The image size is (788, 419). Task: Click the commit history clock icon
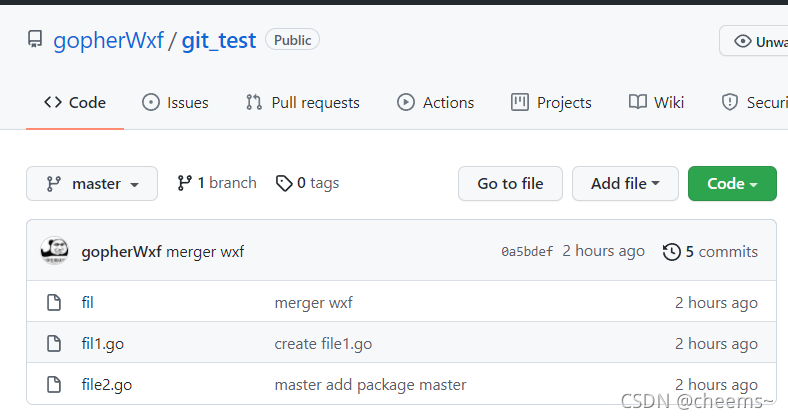pos(672,252)
